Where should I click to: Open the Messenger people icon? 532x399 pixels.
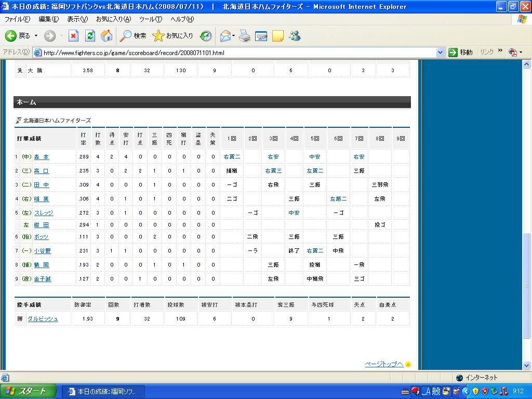pyautogui.click(x=295, y=36)
